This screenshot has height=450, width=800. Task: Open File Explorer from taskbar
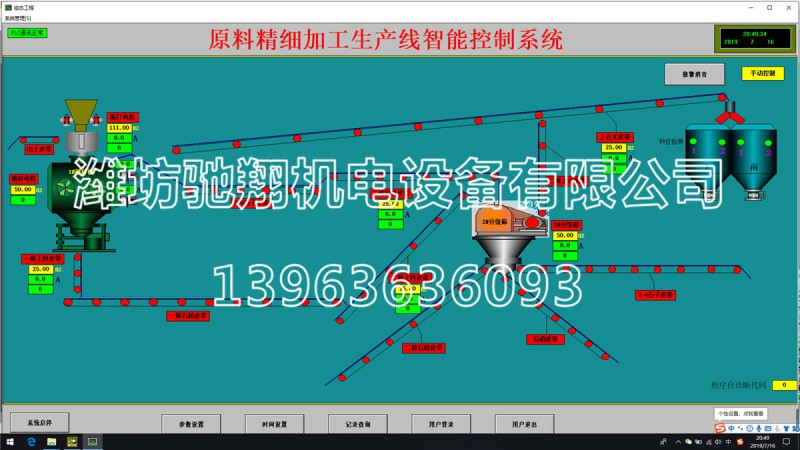[x=52, y=442]
